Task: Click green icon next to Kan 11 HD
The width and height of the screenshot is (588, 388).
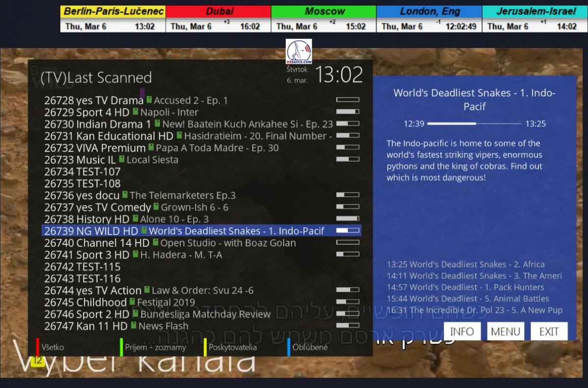Action: (133, 325)
